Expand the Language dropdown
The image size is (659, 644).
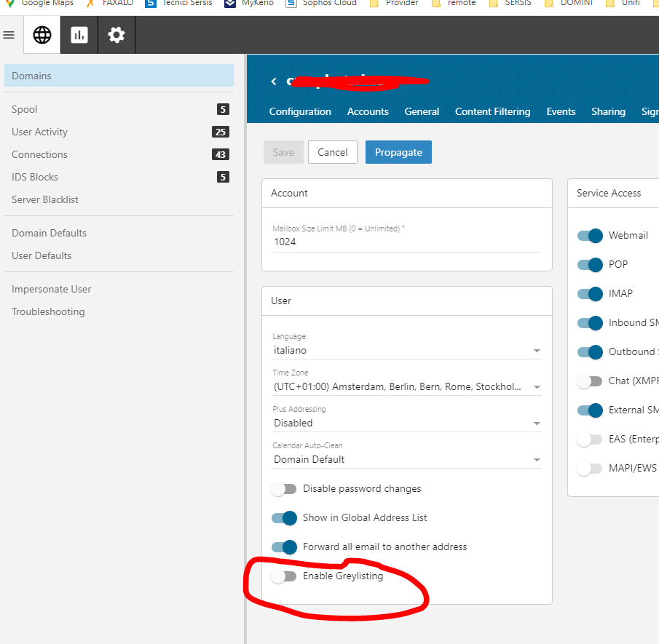coord(406,351)
